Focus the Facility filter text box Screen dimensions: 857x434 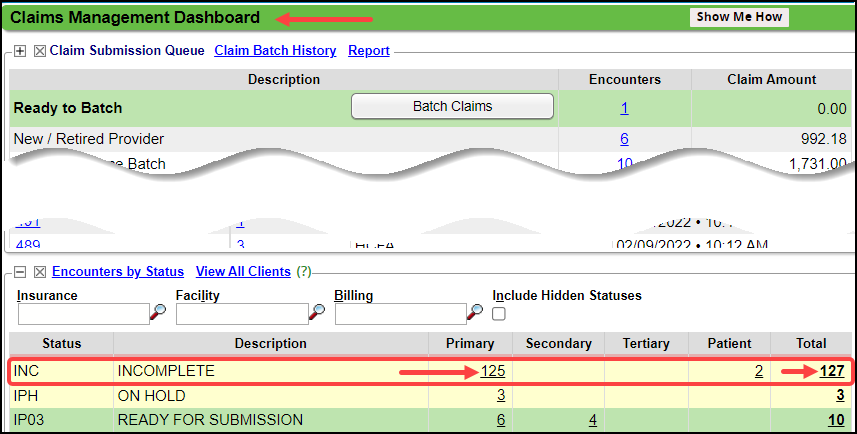click(241, 314)
